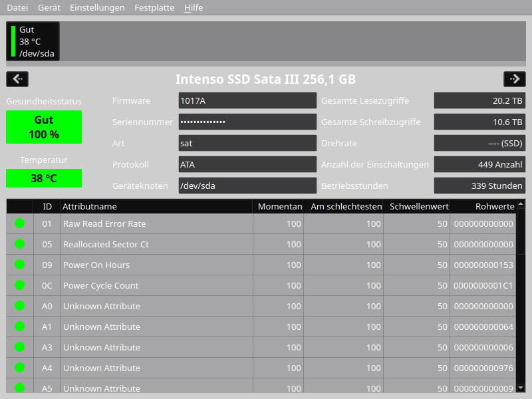Image resolution: width=532 pixels, height=399 pixels.
Task: Select the Power Cycle Count attribute name
Action: coord(101,286)
